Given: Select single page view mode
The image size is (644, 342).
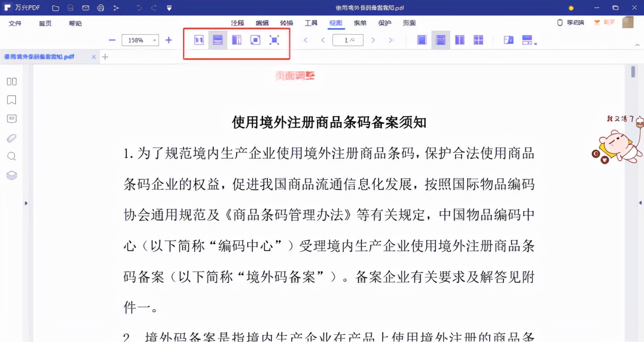Looking at the screenshot, I should click(x=421, y=39).
